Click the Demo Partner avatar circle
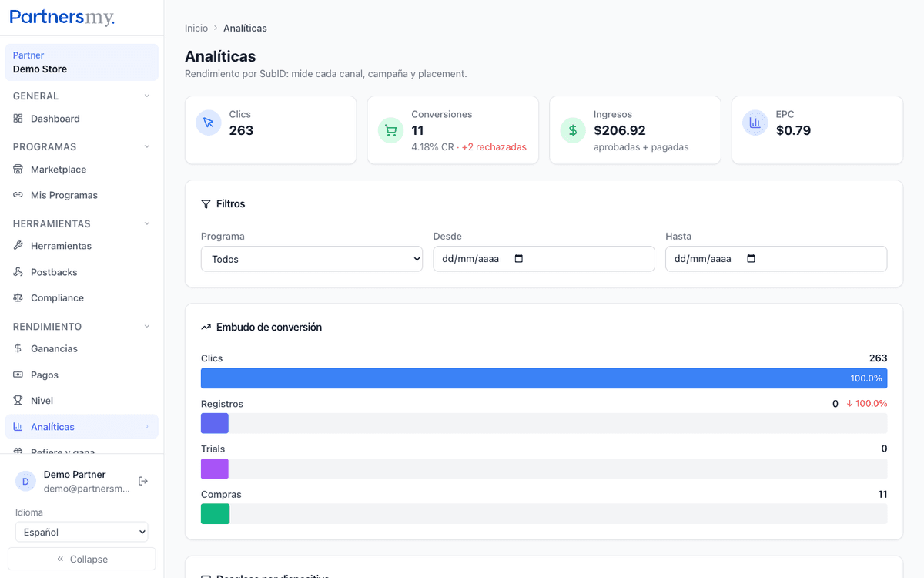 (25, 482)
